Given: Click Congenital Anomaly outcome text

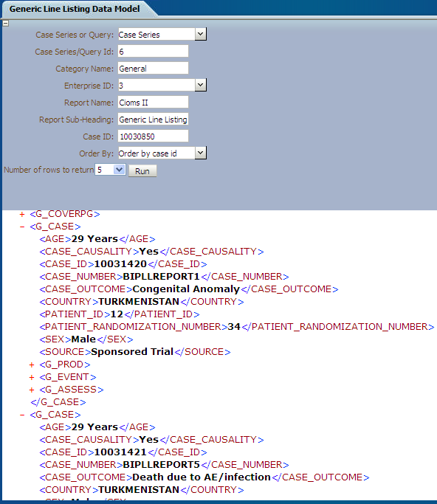Looking at the screenshot, I should (186, 289).
